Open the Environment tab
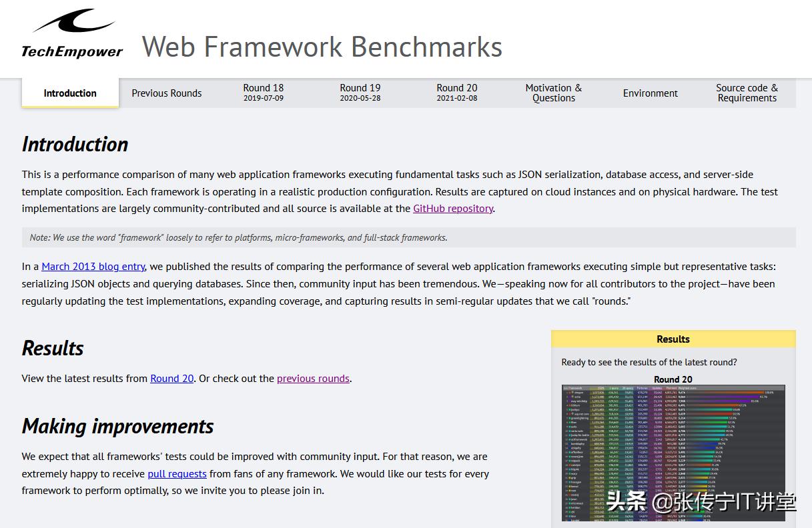The height and width of the screenshot is (528, 812). 650,93
